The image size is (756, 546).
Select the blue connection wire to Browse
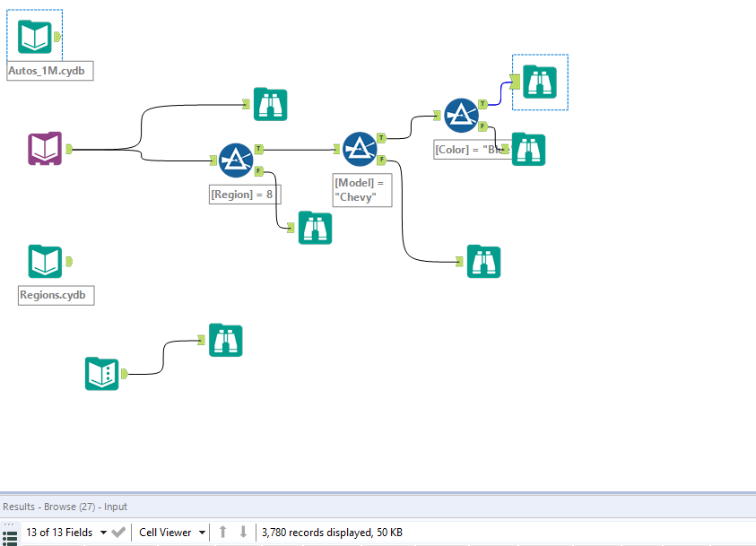(x=500, y=94)
